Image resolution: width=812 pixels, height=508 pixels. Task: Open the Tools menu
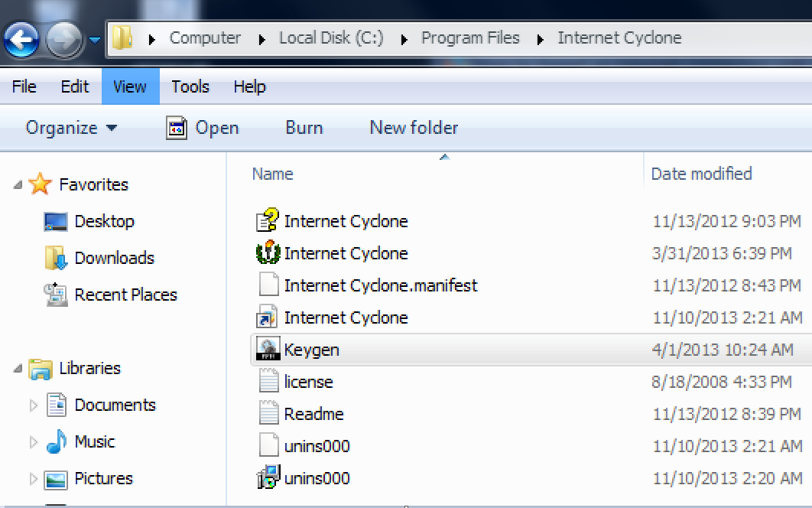click(190, 86)
